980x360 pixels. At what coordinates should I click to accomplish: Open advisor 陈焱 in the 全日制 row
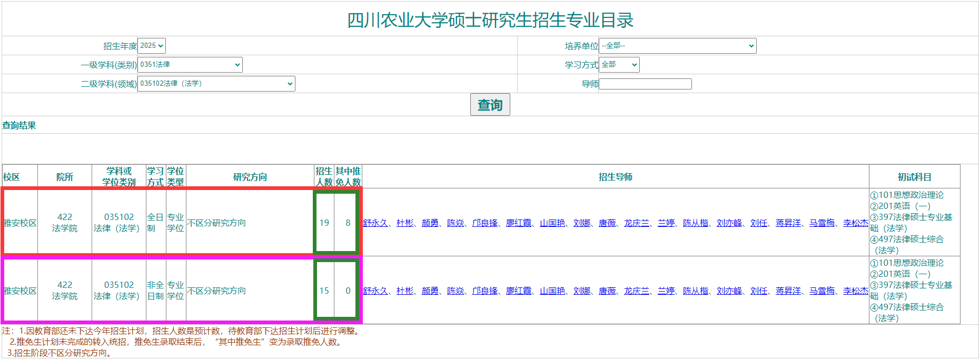456,223
